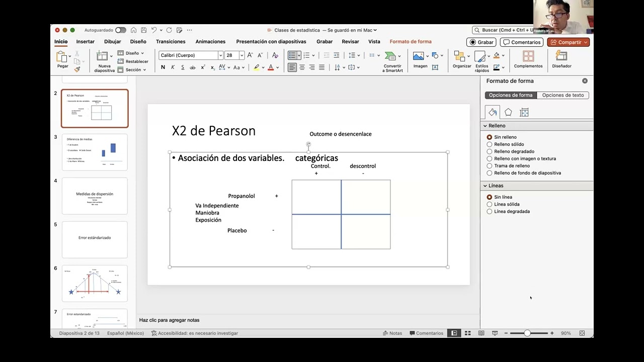Viewport: 644px width, 362px height.
Task: Select Línea sólida line option
Action: (490, 204)
